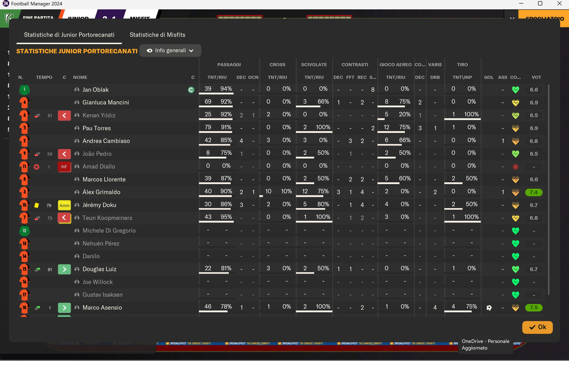The width and height of the screenshot is (569, 392).
Task: Click the profile icon next to Pau Torres
Action: (77, 128)
